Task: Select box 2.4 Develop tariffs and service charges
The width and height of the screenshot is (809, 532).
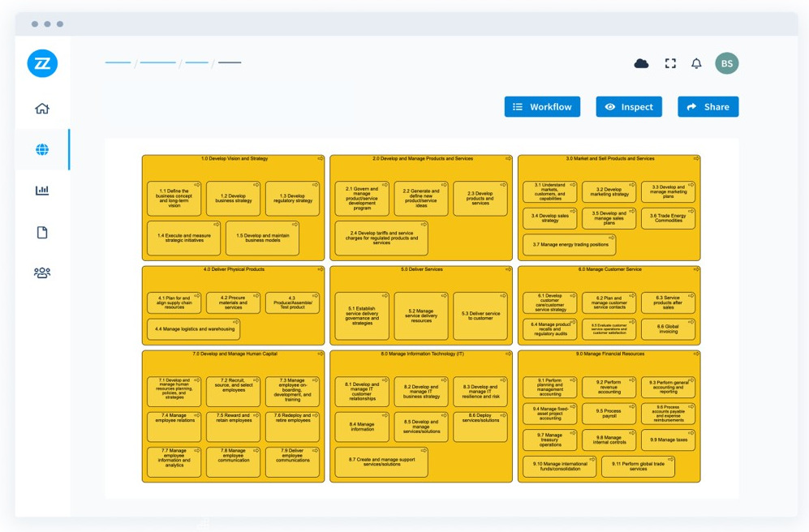Action: point(381,238)
